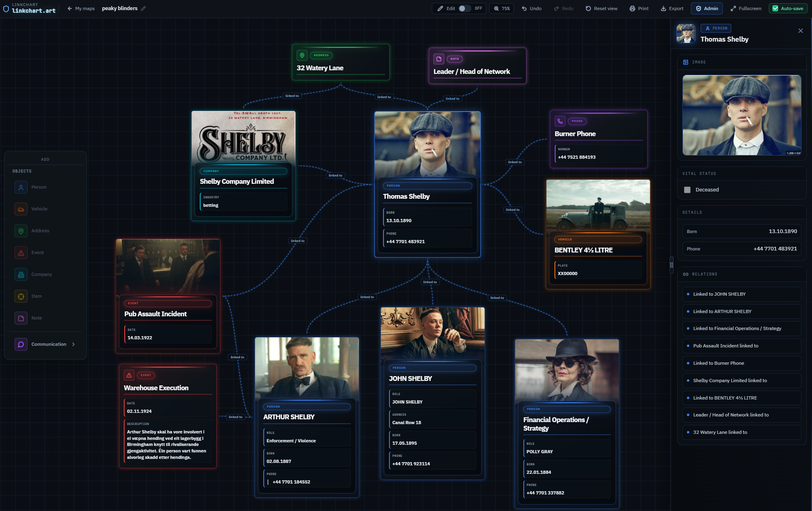Click the Export button

pos(672,8)
